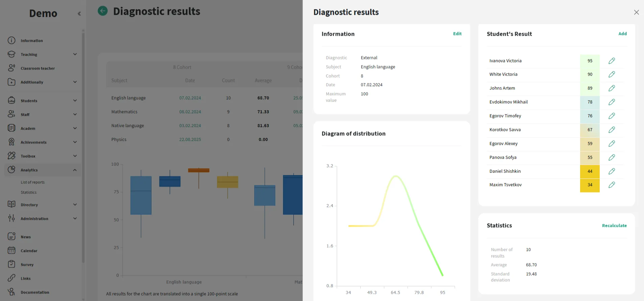Screen dimensions: 644x301
Task: Click the pencil icon next to Maxim Tsvetkov
Action: point(612,185)
